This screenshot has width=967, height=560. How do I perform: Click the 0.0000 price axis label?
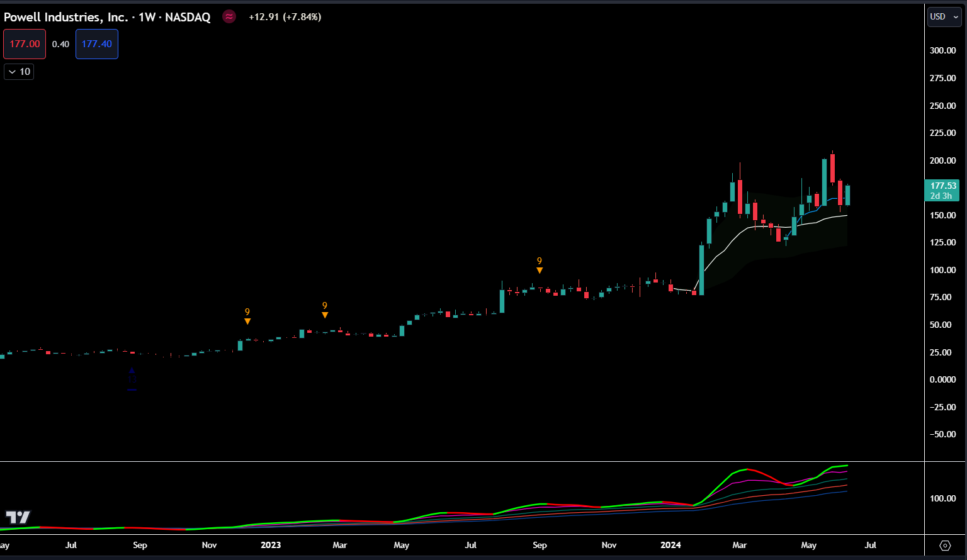(x=943, y=379)
